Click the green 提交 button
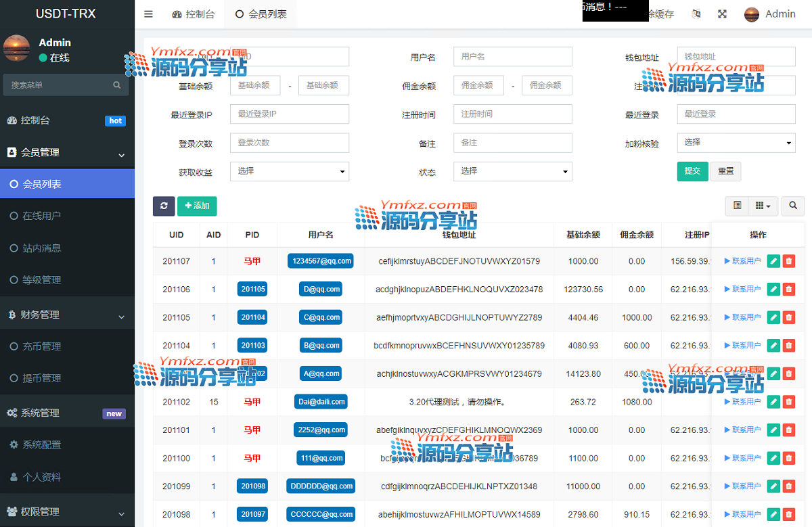This screenshot has height=527, width=812. click(692, 171)
